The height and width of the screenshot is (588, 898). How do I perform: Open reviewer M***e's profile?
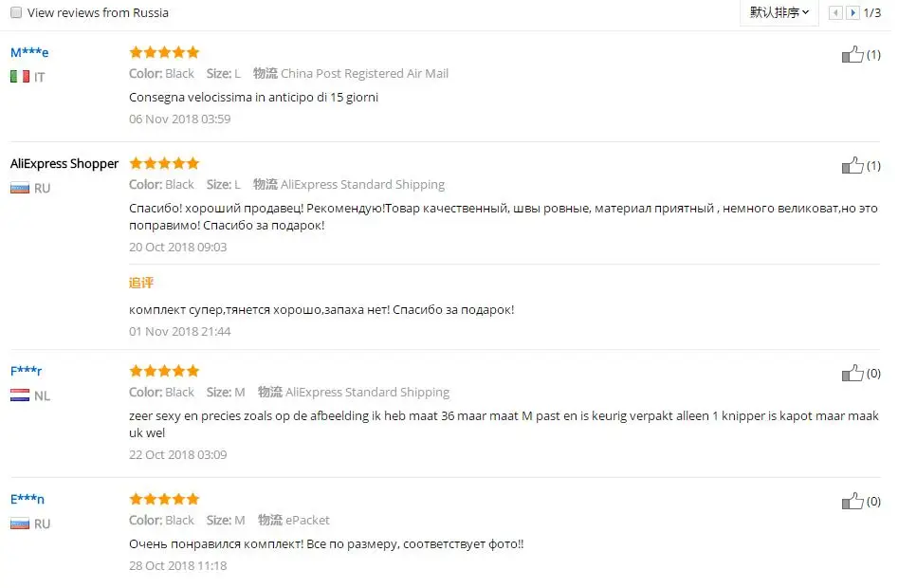point(28,52)
